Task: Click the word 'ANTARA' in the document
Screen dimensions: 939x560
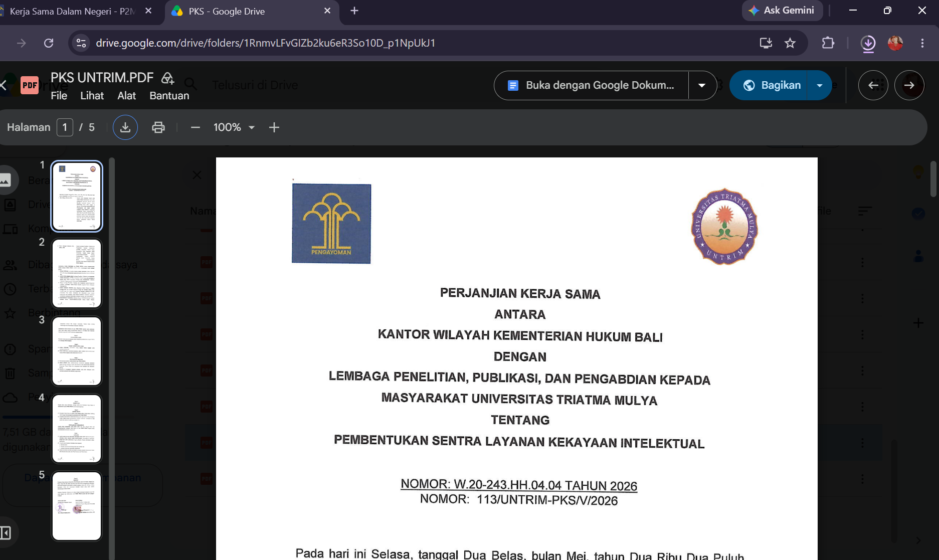Action: tap(520, 314)
